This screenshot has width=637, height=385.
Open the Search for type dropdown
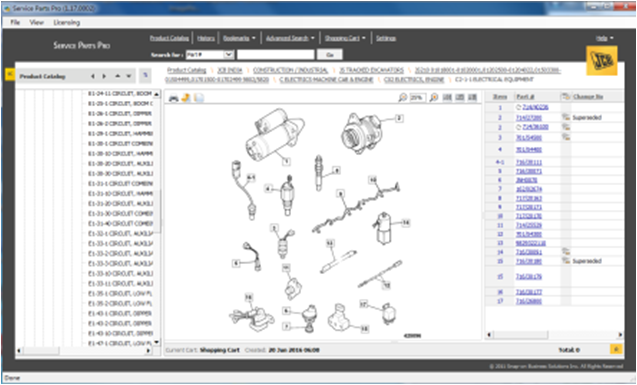pos(229,54)
